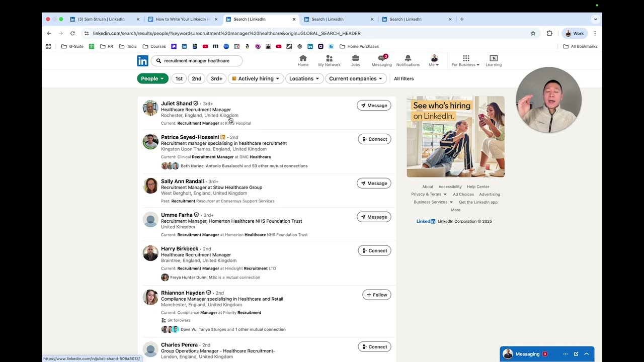Click Patrice Seyed-Hosseini's profile photo
This screenshot has width=644, height=362.
click(x=150, y=142)
